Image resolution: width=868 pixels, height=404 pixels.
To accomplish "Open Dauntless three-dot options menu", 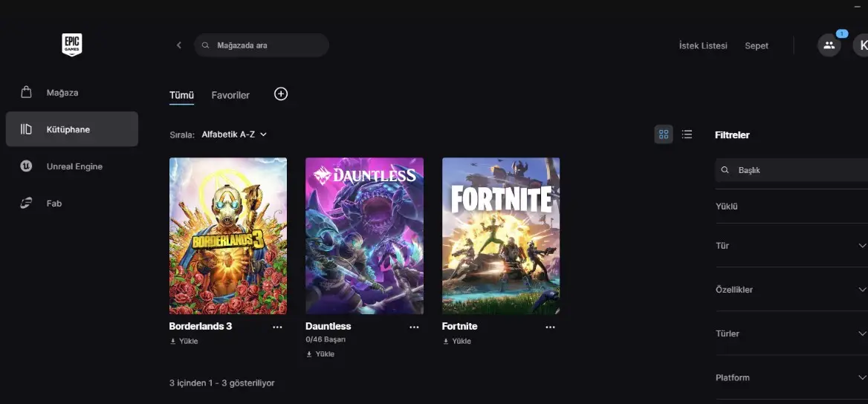I will coord(414,327).
